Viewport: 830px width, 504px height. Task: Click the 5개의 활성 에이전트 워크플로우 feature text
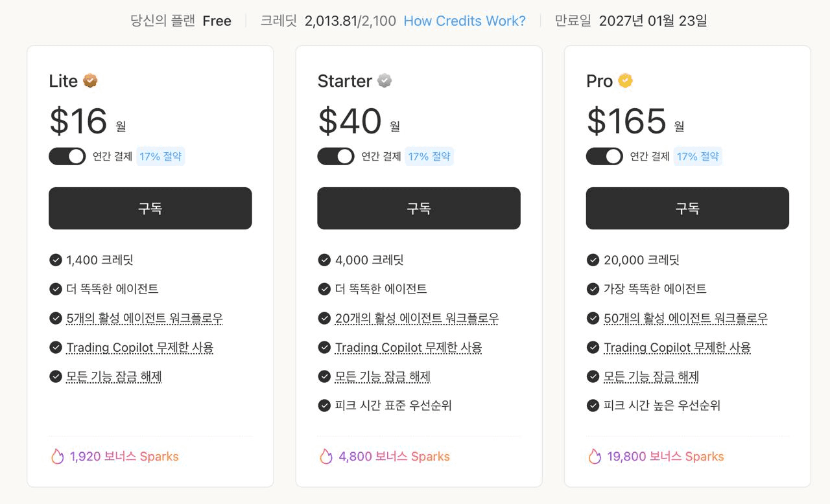pos(145,318)
